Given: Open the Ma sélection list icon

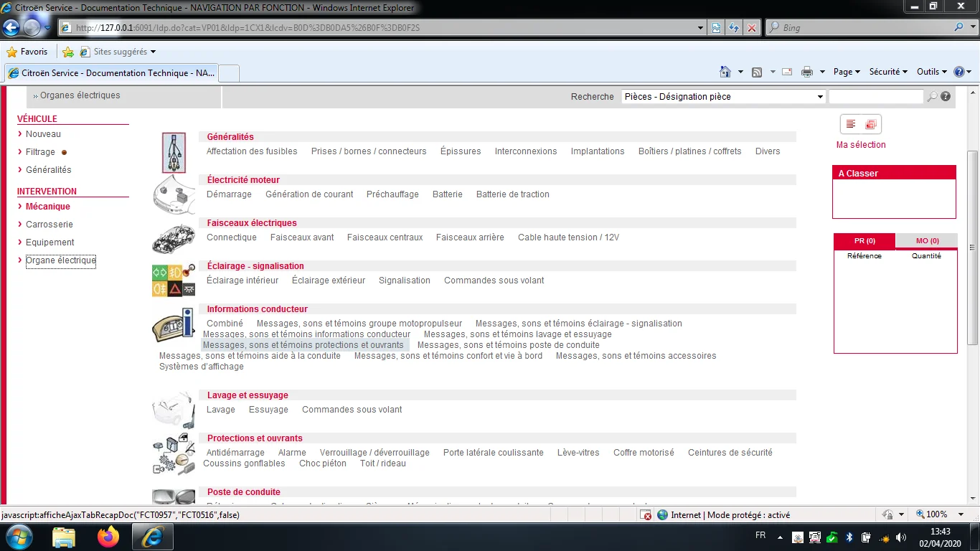Looking at the screenshot, I should (x=851, y=124).
